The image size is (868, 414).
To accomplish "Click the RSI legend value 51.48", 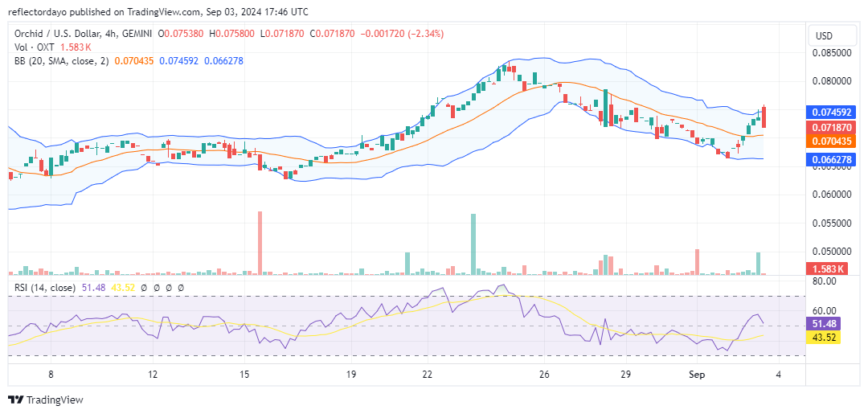I will [x=92, y=288].
